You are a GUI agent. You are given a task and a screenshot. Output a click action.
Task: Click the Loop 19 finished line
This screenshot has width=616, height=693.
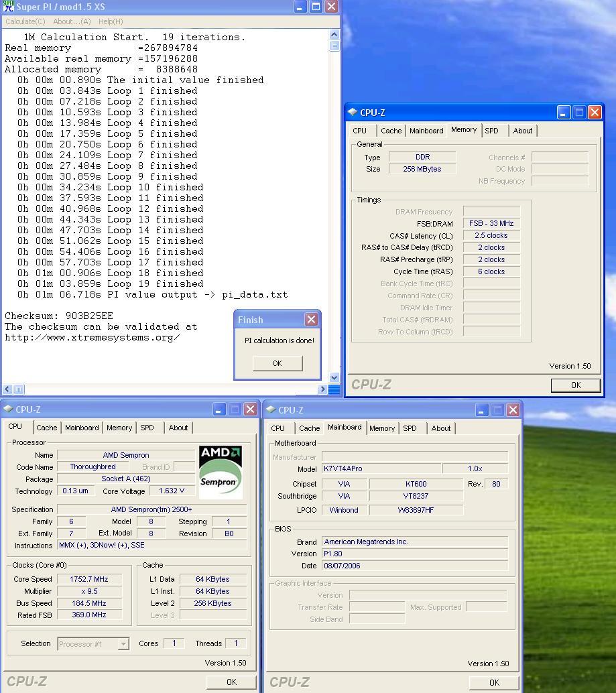(x=111, y=283)
